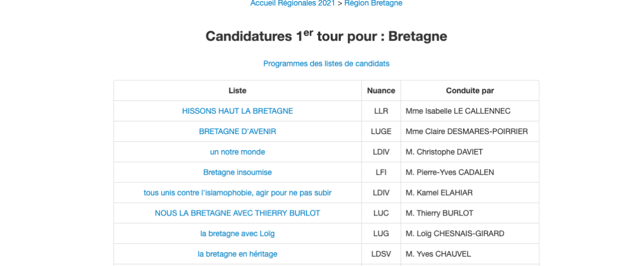Screen dimensions: 644x266
Task: Click the 'Conduite par' column header
Action: (x=470, y=90)
